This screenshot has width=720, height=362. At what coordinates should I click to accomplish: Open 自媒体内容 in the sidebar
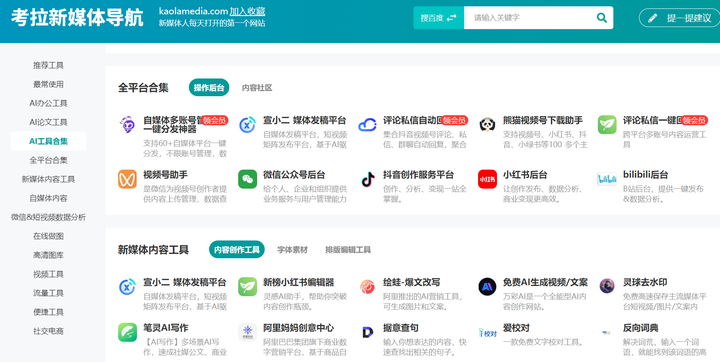click(x=48, y=198)
